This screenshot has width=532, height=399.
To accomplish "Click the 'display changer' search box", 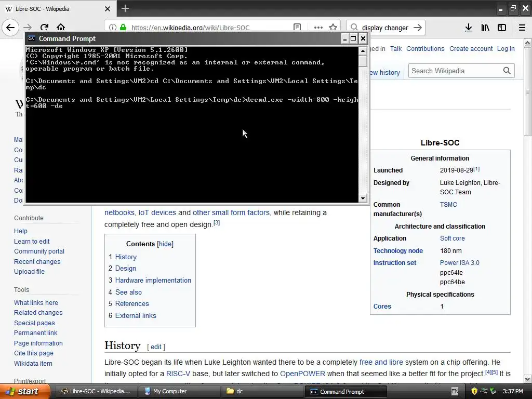I will pyautogui.click(x=385, y=28).
